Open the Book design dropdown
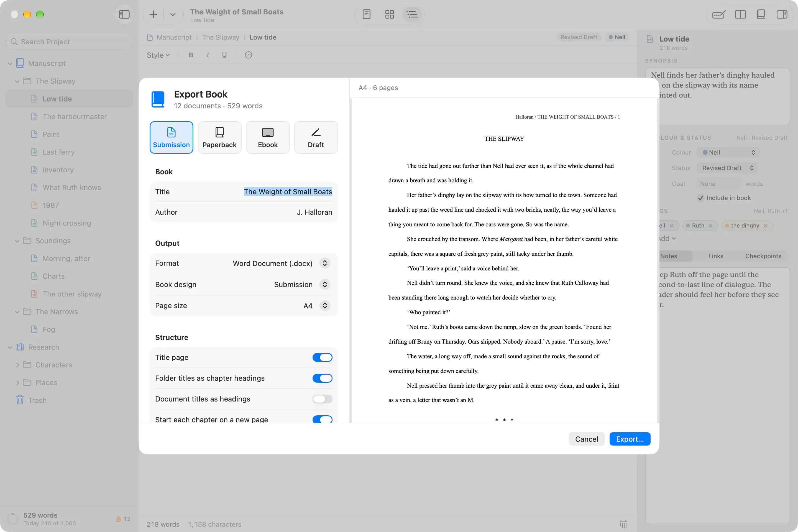The height and width of the screenshot is (532, 798). (x=325, y=284)
